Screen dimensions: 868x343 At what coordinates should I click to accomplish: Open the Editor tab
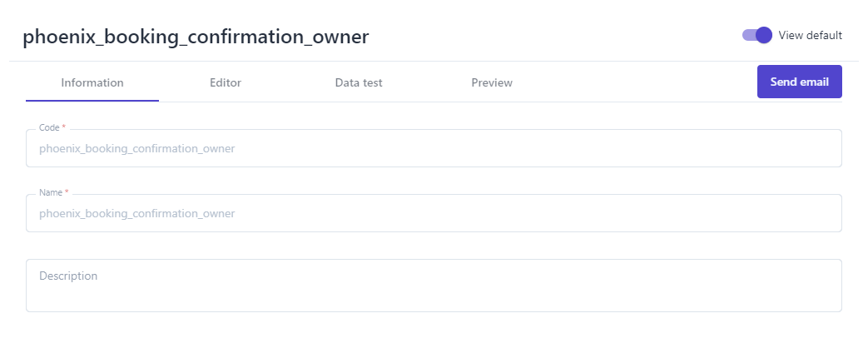point(226,82)
